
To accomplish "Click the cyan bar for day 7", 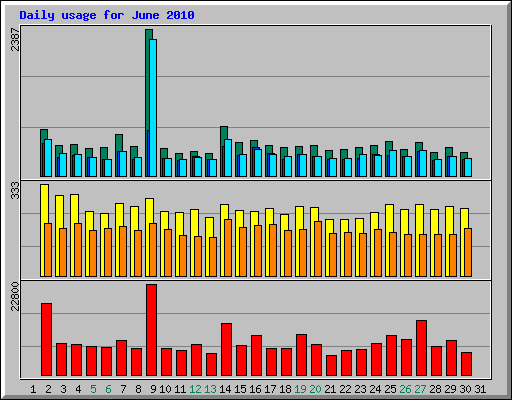I will (x=123, y=164).
